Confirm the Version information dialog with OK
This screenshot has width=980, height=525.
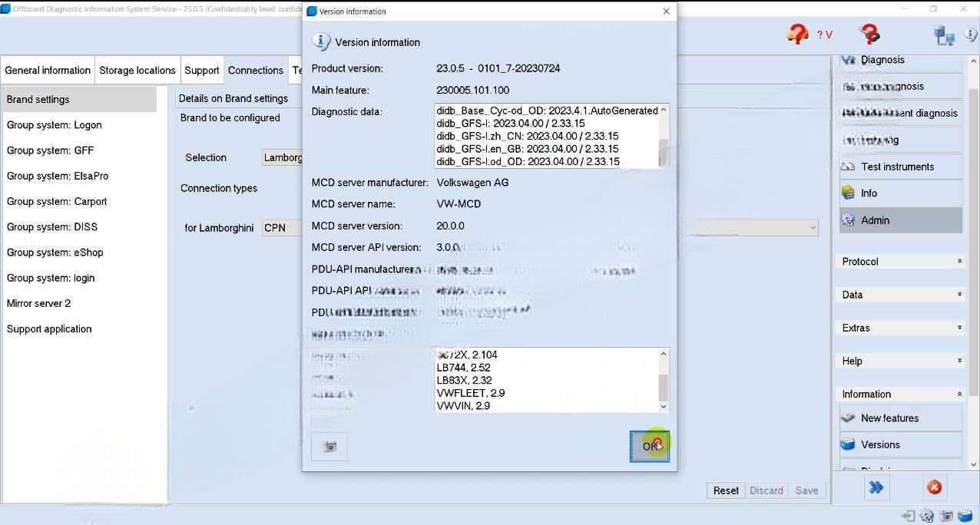(x=650, y=446)
